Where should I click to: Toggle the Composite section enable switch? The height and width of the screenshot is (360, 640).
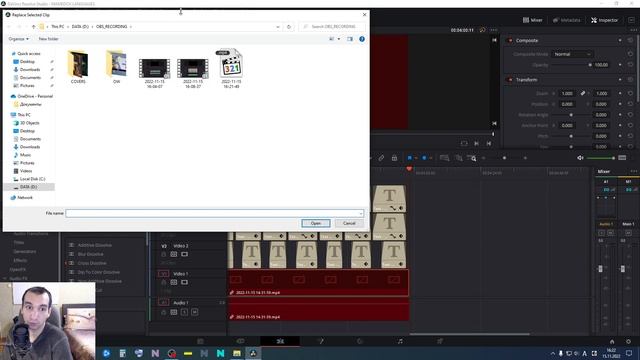pos(510,40)
